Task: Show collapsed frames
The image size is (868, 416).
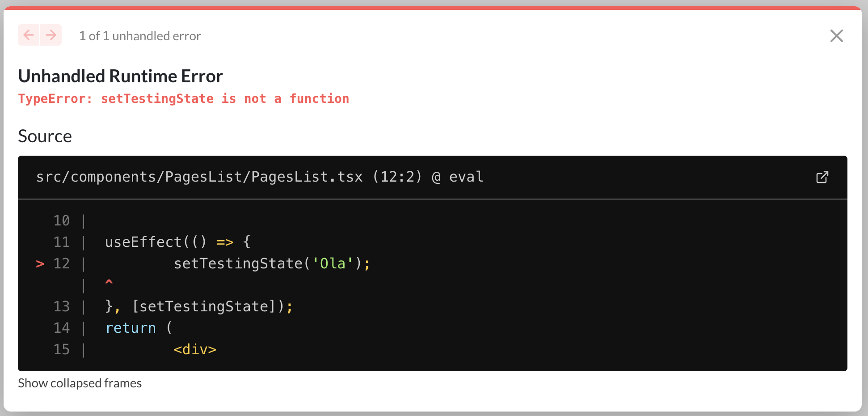Action: point(80,383)
